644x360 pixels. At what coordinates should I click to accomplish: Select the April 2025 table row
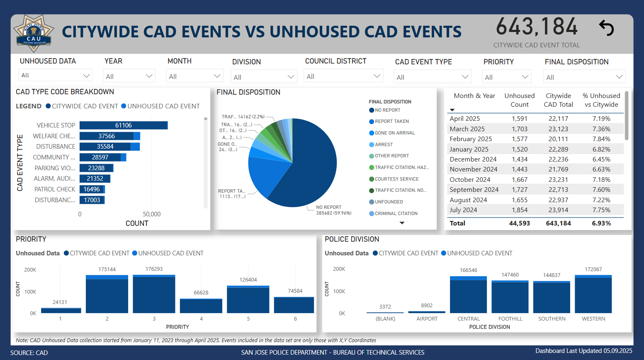(535, 119)
